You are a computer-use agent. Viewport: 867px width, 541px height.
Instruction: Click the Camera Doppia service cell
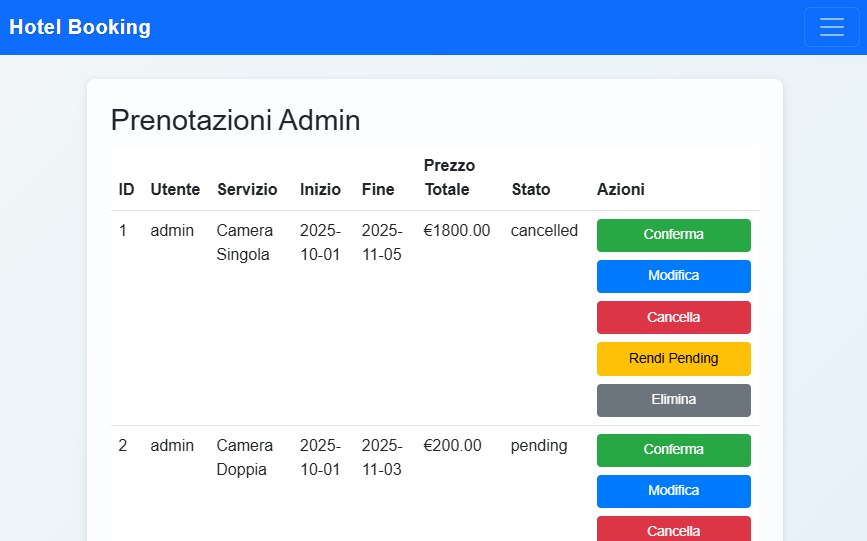click(x=245, y=457)
